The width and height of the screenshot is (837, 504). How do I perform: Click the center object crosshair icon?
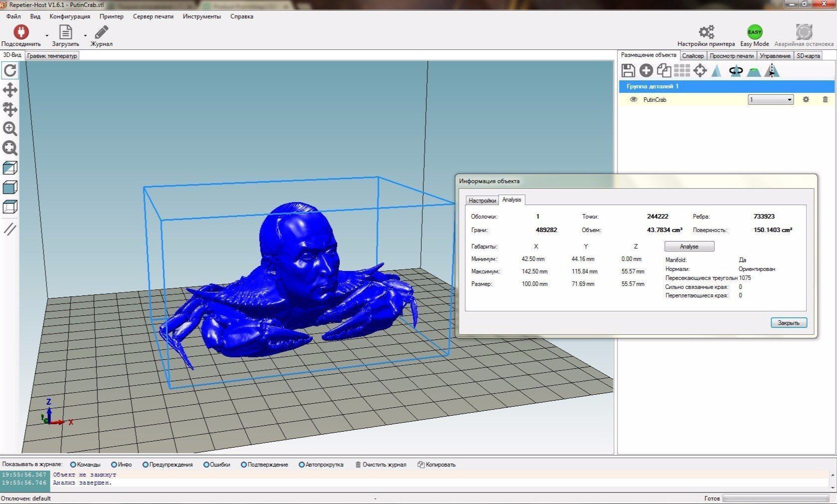(x=700, y=71)
